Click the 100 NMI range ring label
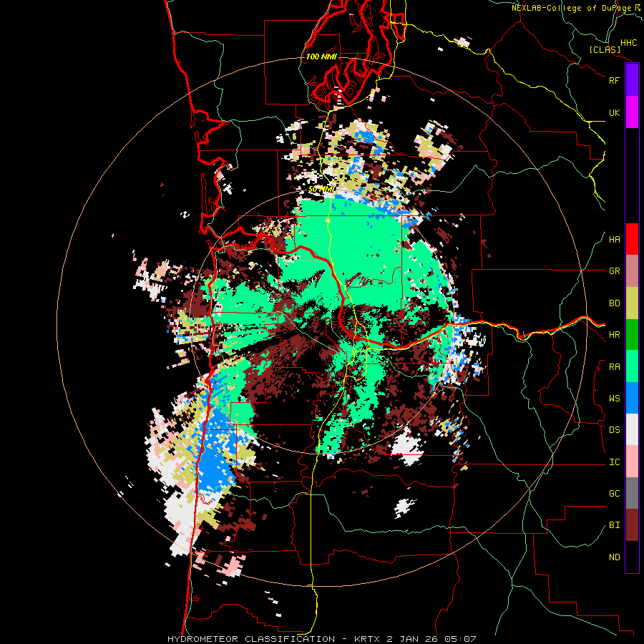The image size is (644, 644). point(321,57)
